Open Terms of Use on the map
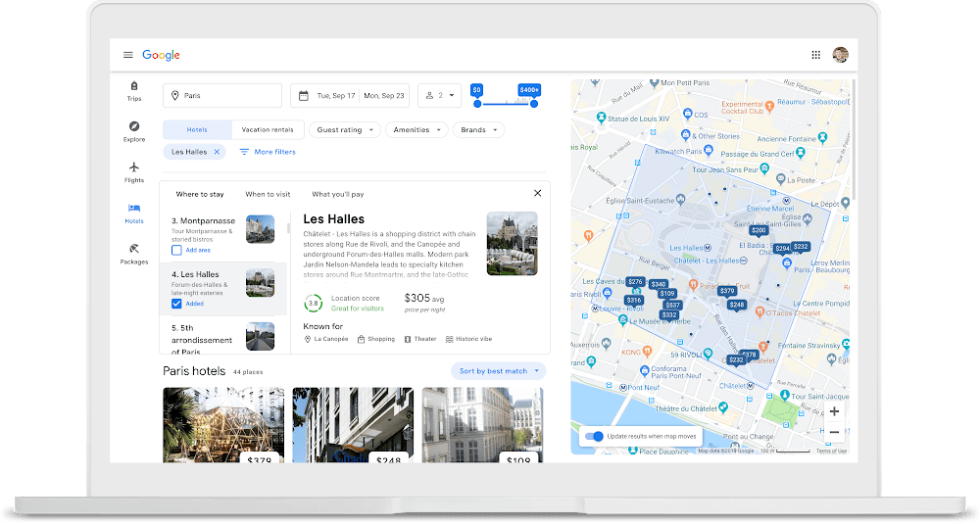This screenshot has height=524, width=980. click(x=831, y=451)
